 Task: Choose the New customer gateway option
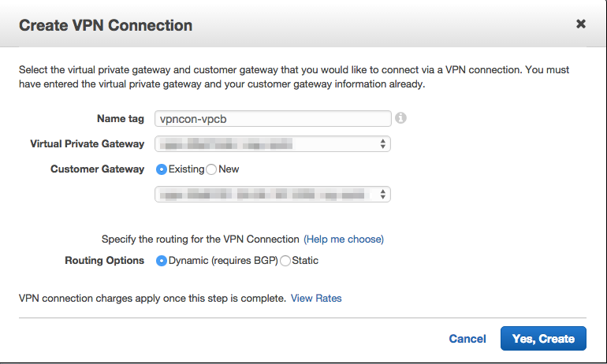coord(211,169)
